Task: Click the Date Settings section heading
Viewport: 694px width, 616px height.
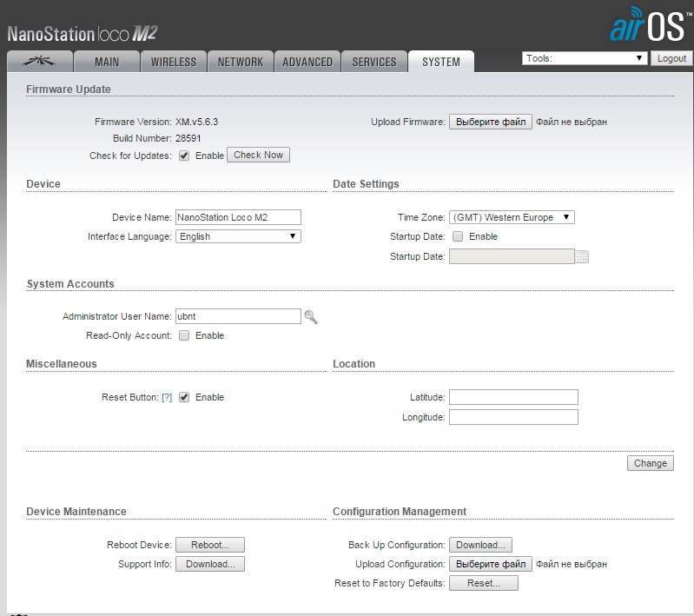Action: pyautogui.click(x=366, y=184)
